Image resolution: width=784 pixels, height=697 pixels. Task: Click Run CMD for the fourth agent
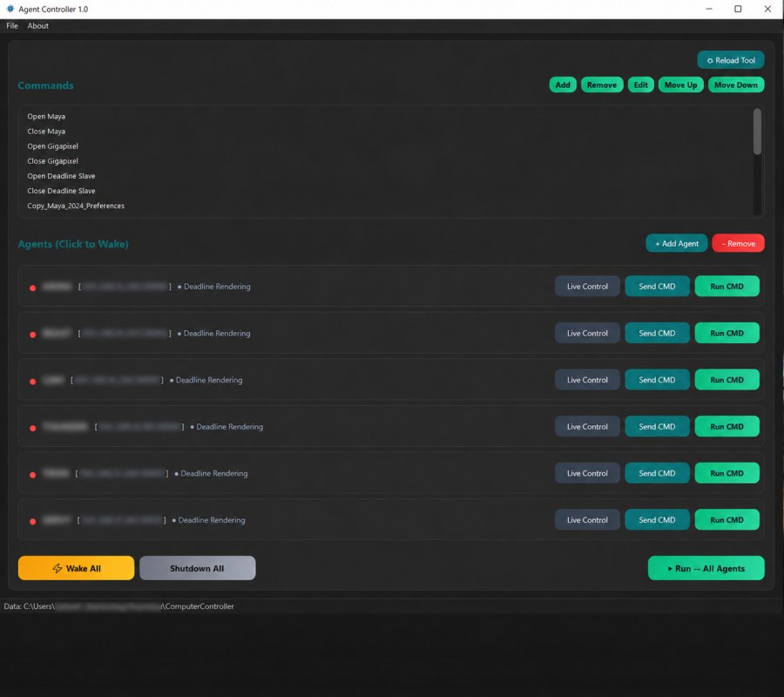pos(727,427)
